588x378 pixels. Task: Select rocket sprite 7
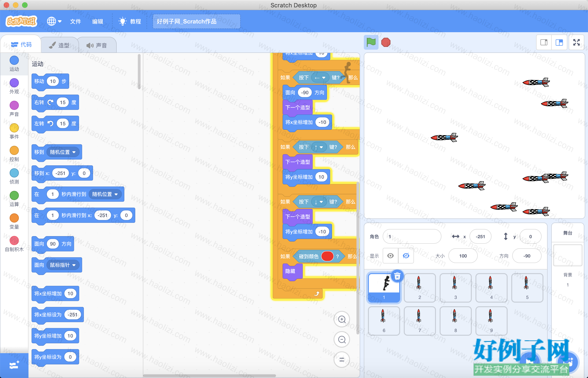[420, 321]
